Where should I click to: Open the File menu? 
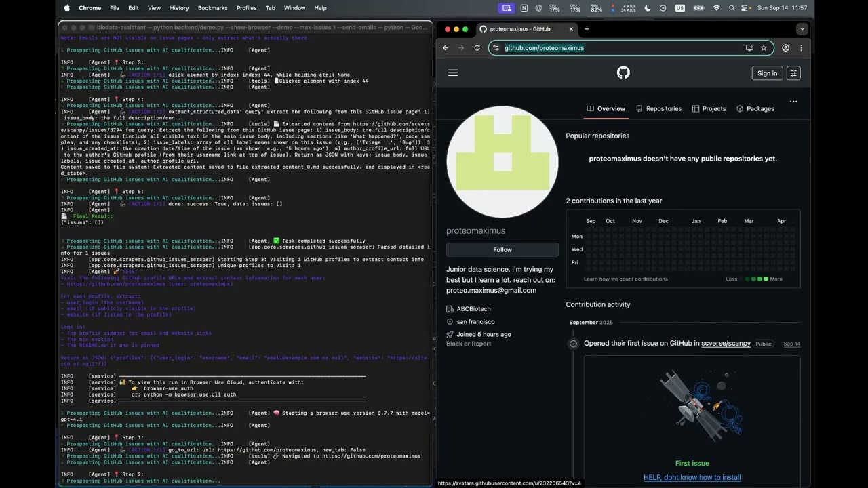[x=115, y=8]
